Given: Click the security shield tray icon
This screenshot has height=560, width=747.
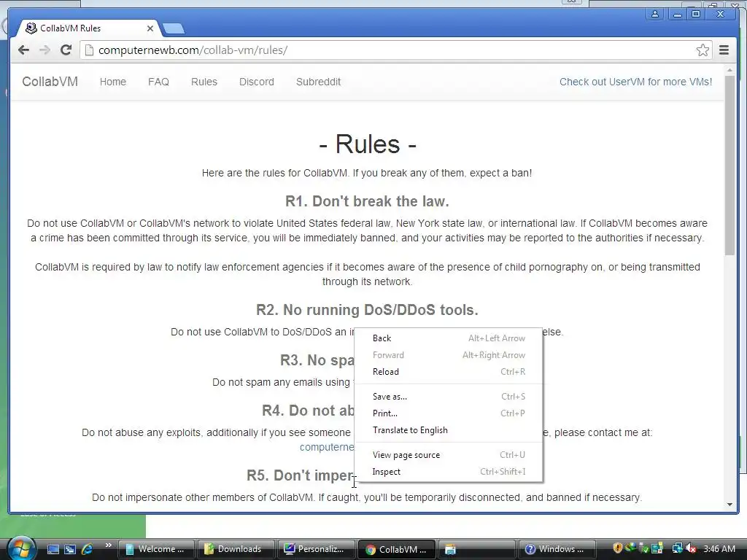Looking at the screenshot, I should click(x=617, y=548).
